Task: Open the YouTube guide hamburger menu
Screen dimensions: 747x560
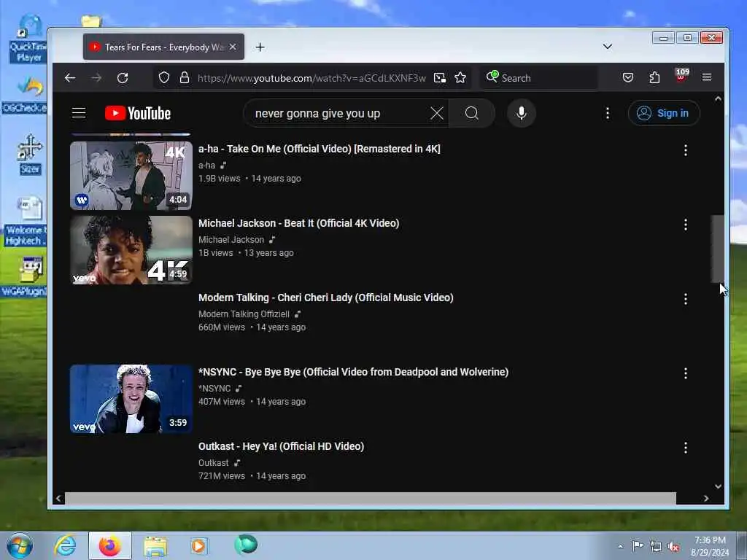Action: tap(79, 113)
